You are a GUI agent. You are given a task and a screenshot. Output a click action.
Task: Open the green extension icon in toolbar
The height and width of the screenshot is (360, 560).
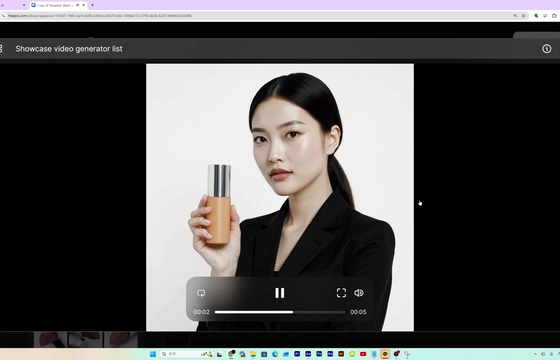click(x=536, y=16)
